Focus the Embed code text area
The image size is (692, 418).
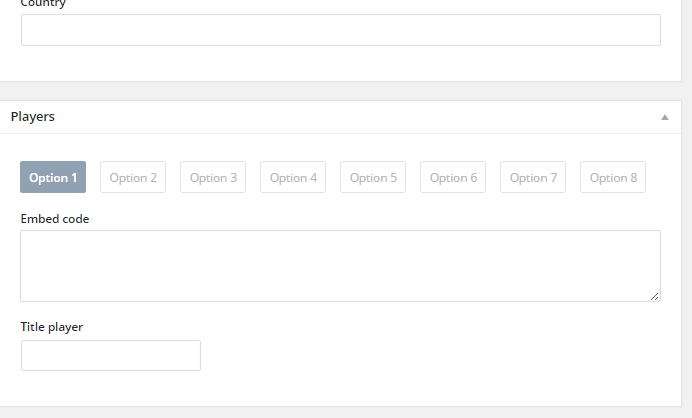(340, 266)
